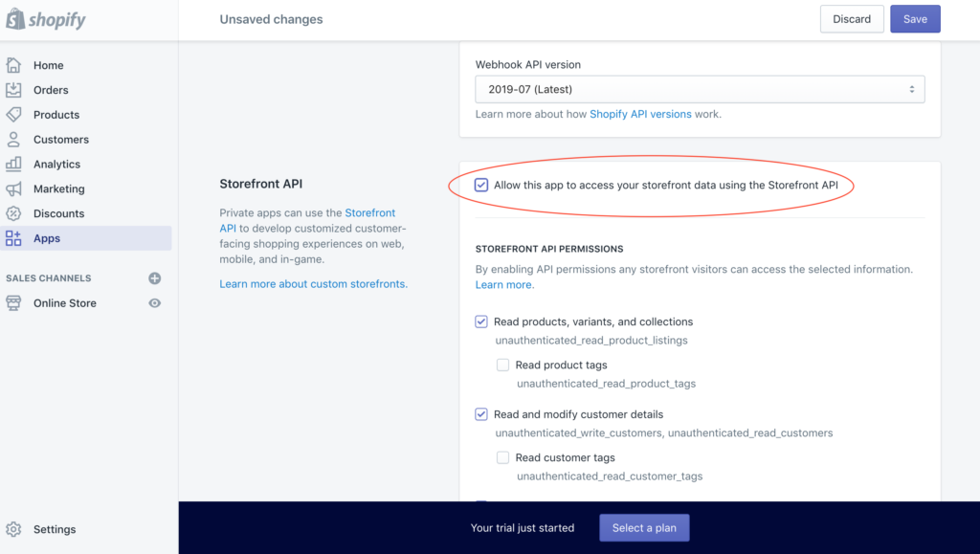
Task: Click Select a plan
Action: click(x=644, y=527)
